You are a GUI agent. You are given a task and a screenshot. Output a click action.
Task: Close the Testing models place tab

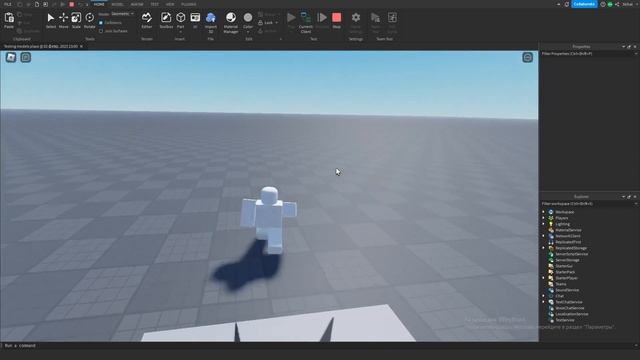point(81,47)
